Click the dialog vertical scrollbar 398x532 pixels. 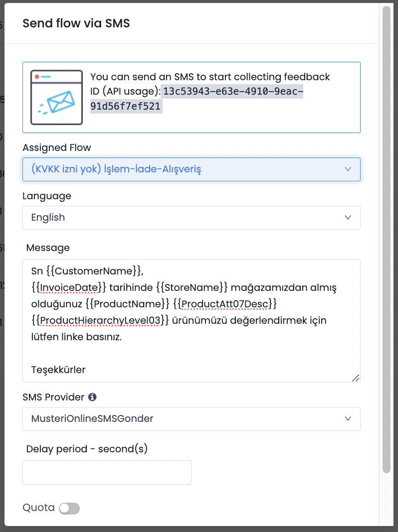387,239
